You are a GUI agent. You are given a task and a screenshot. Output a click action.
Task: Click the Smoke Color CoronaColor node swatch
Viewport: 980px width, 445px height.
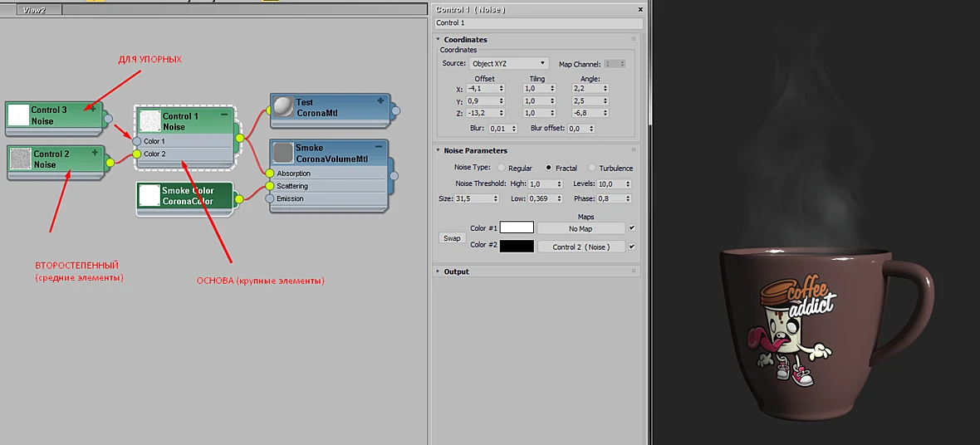coord(149,196)
